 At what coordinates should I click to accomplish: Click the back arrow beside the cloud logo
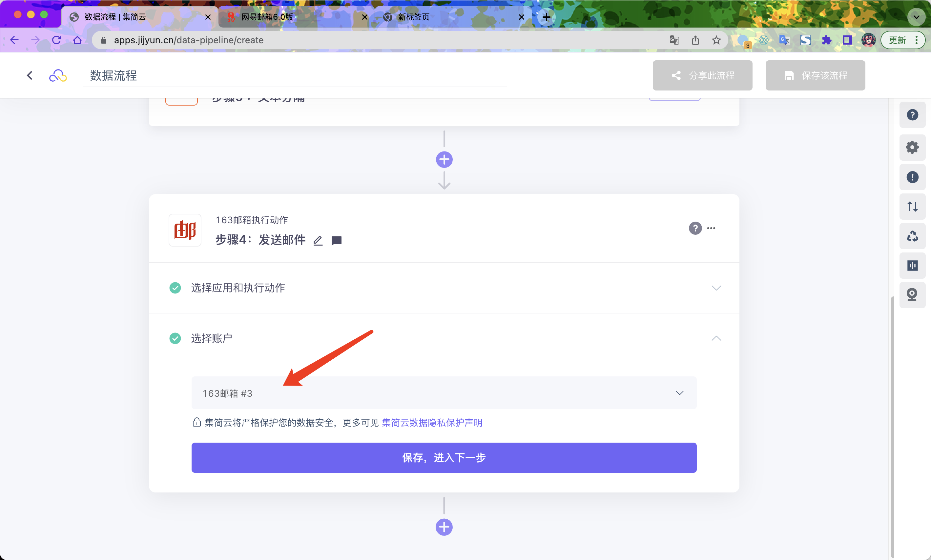[x=30, y=75]
